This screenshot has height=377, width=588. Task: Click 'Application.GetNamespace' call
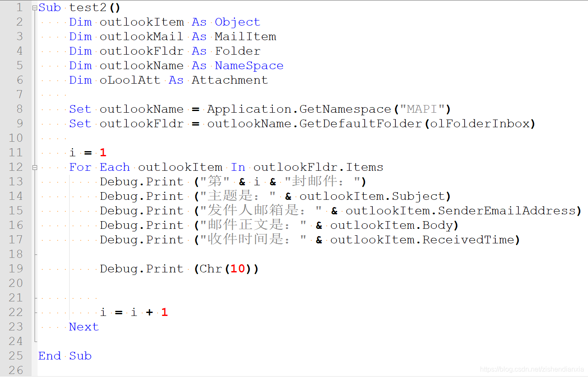tap(299, 109)
